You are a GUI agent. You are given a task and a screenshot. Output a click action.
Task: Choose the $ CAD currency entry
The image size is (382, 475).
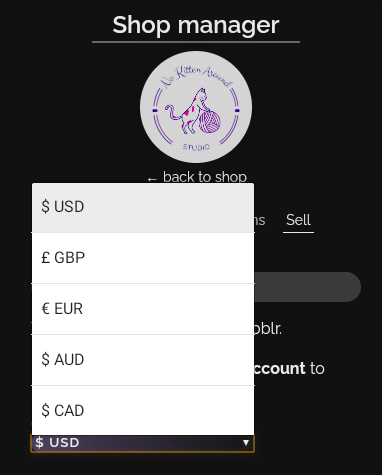(x=143, y=411)
